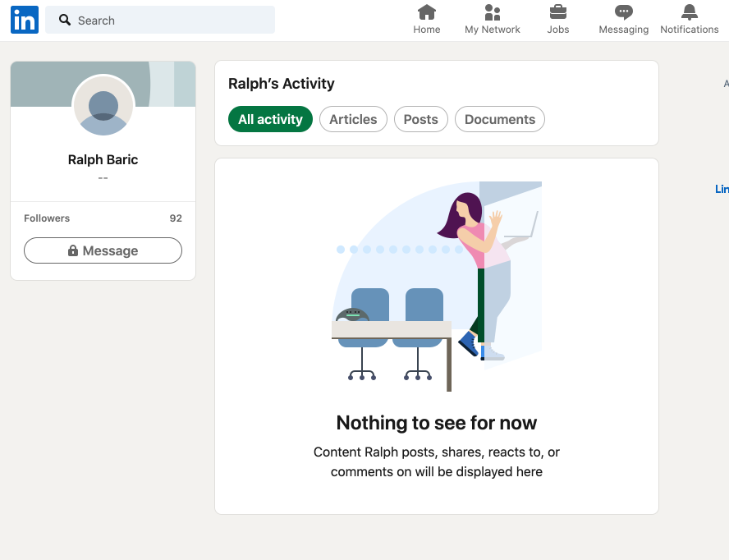Select the All activity filter
729x560 pixels.
pos(270,119)
